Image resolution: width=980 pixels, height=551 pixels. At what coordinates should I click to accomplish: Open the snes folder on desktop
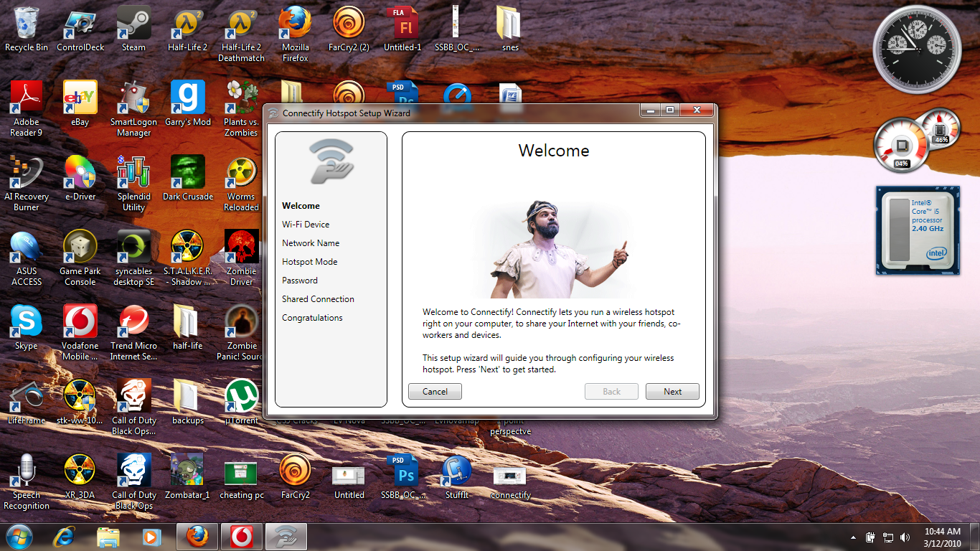(x=510, y=29)
